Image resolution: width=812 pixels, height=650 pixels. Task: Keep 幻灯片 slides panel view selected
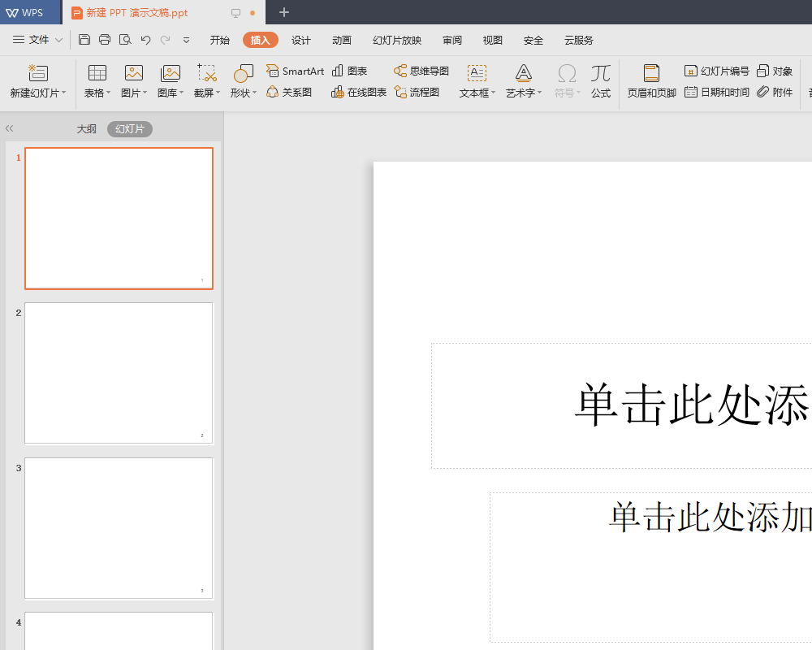coord(129,128)
